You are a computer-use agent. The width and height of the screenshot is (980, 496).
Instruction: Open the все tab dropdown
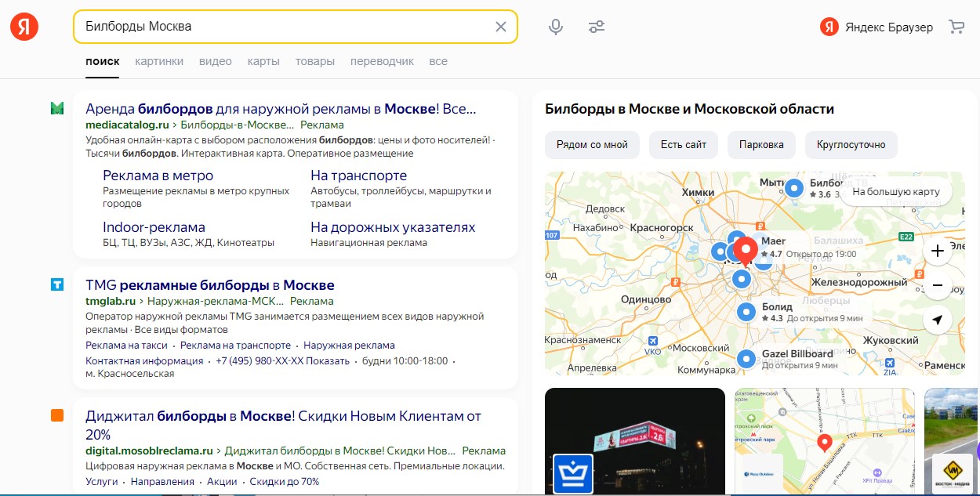pyautogui.click(x=438, y=60)
